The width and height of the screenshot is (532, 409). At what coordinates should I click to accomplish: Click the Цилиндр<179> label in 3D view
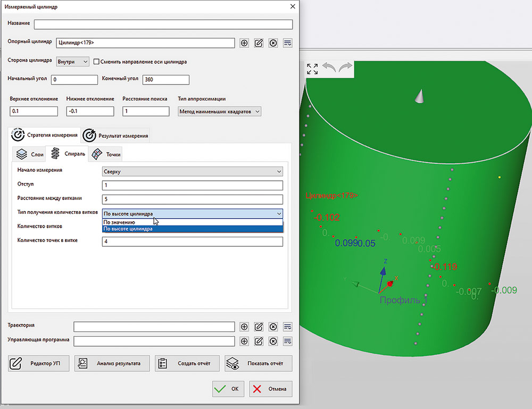[x=331, y=196]
